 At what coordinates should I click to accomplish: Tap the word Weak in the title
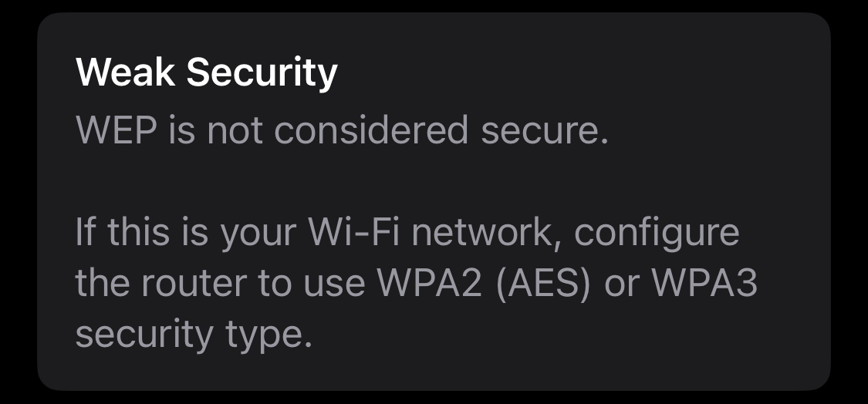click(x=127, y=73)
